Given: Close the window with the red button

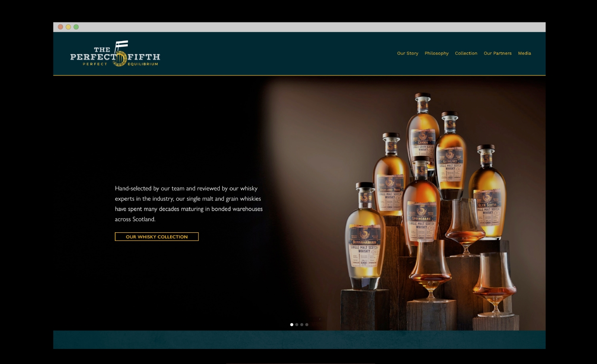Looking at the screenshot, I should point(60,27).
